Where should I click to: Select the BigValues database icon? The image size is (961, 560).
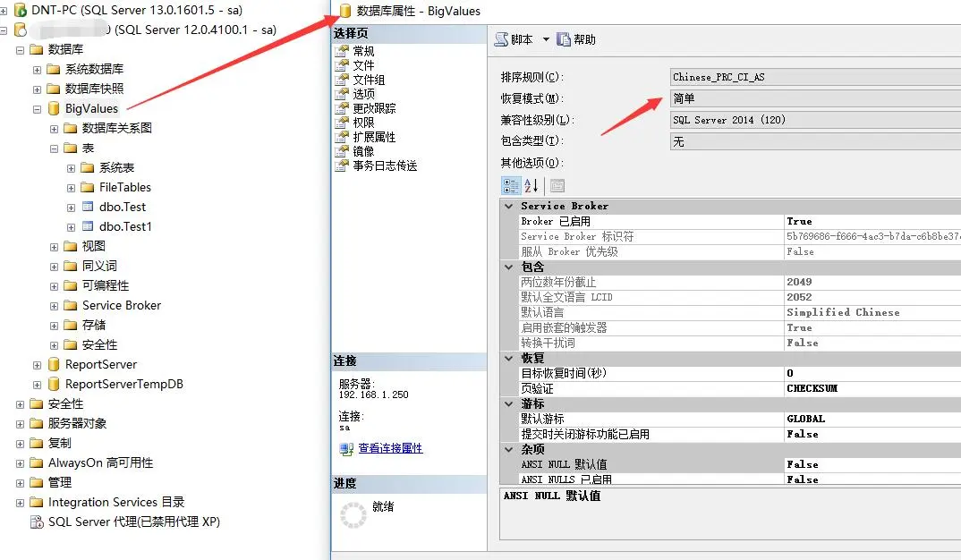(54, 108)
